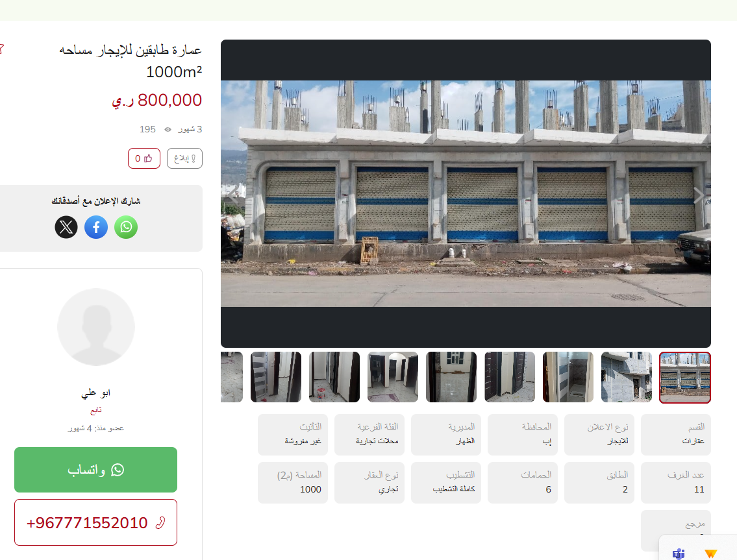Go to the previous photo with the left arrow
The width and height of the screenshot is (737, 560).
pyautogui.click(x=232, y=195)
